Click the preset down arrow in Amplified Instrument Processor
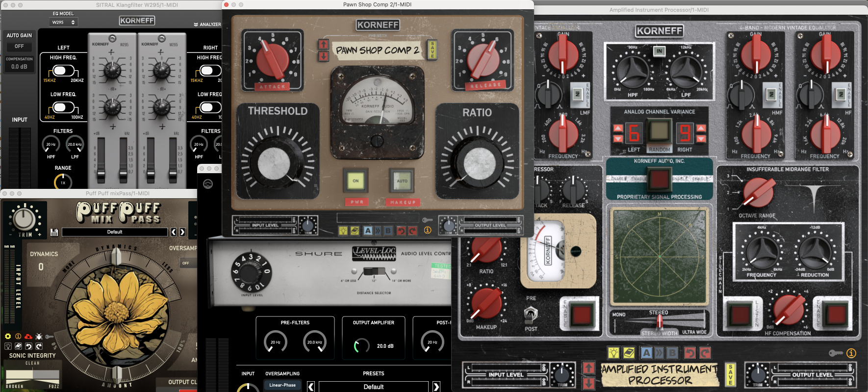 [589, 383]
